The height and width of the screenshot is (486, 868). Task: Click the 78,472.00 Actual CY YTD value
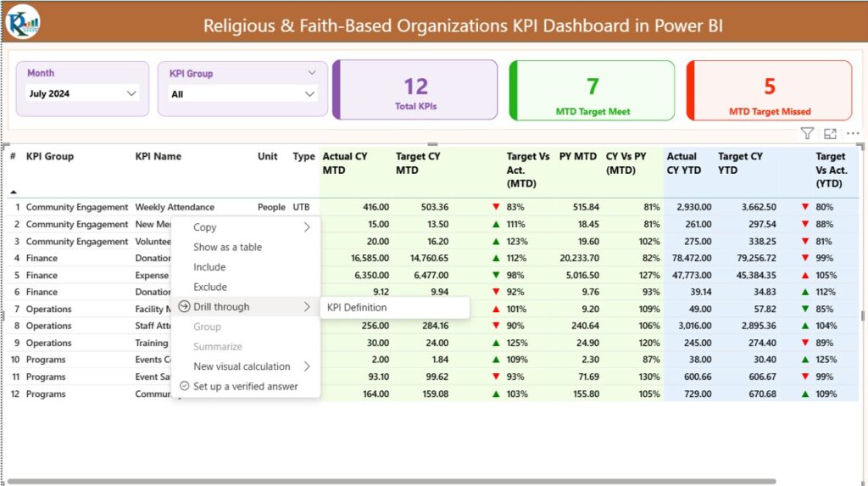point(690,258)
